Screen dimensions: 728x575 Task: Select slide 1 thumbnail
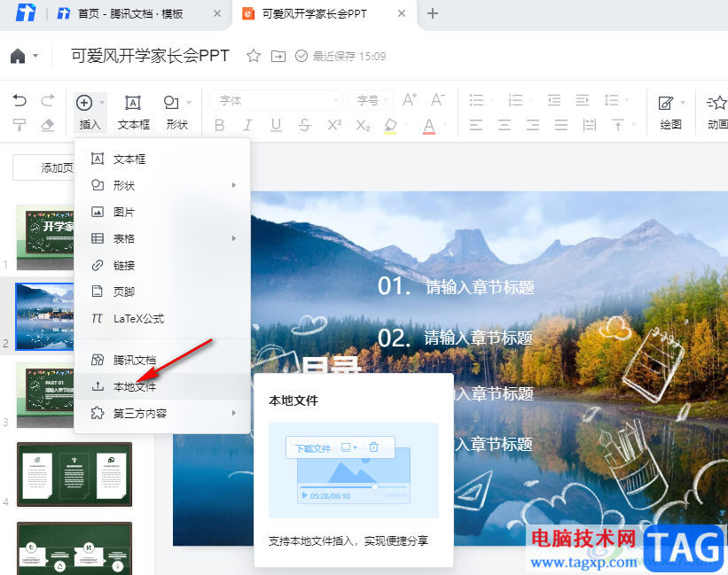coord(45,237)
